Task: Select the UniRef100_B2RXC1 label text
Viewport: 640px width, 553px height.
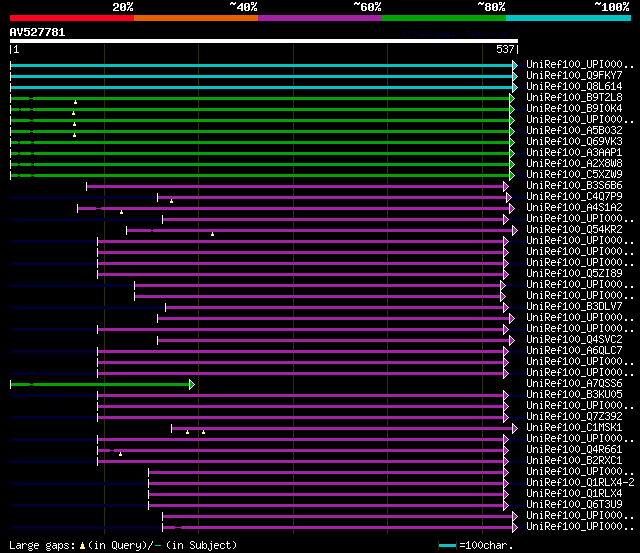Action: click(574, 461)
